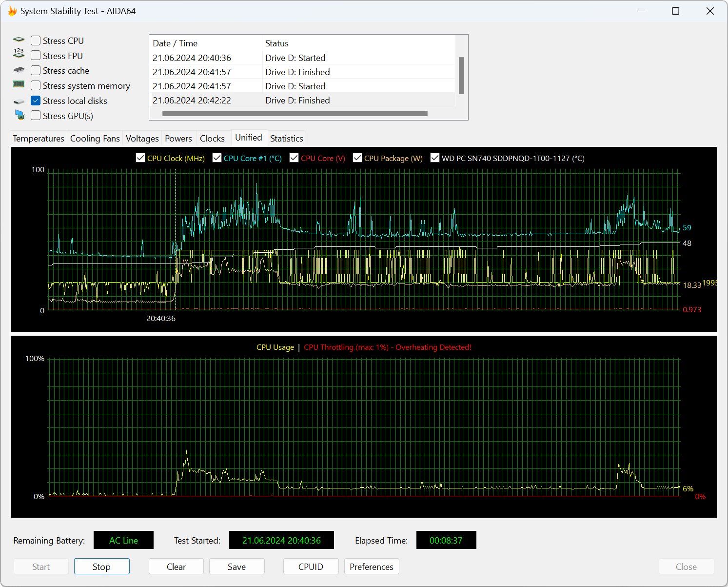Click the disk drive icon beside Stress local disks
Screen dimensions: 728x587
click(x=19, y=101)
